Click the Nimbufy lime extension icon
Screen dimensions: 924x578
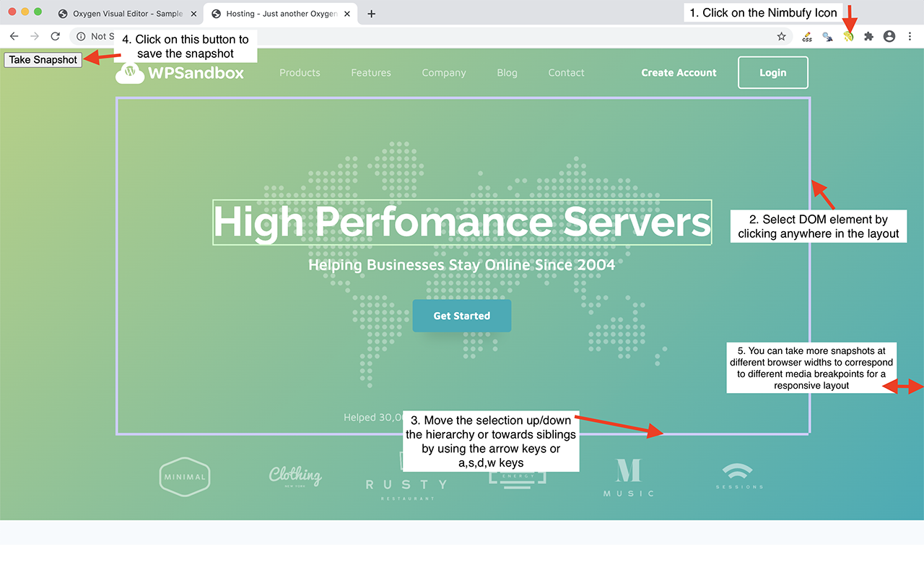[x=847, y=36]
